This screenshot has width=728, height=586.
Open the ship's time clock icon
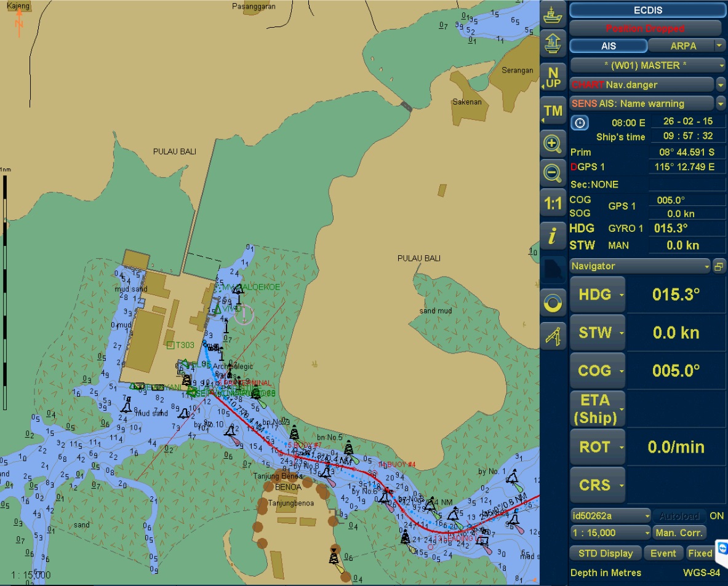[x=580, y=122]
